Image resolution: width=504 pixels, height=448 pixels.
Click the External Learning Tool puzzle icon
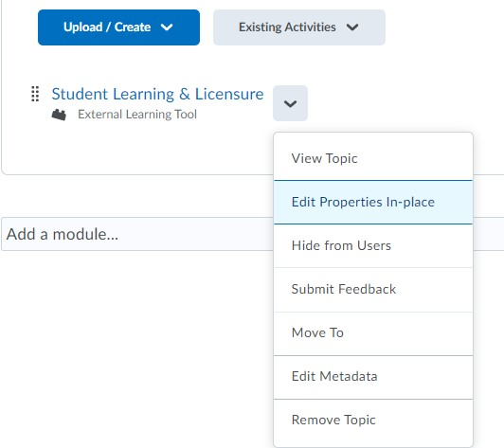59,115
